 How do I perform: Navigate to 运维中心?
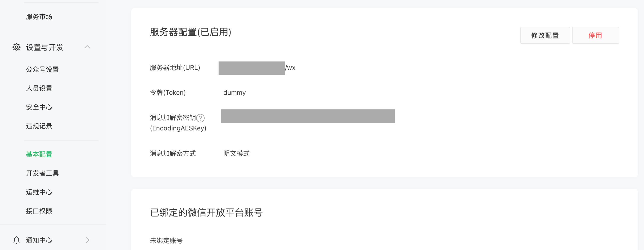(x=39, y=192)
